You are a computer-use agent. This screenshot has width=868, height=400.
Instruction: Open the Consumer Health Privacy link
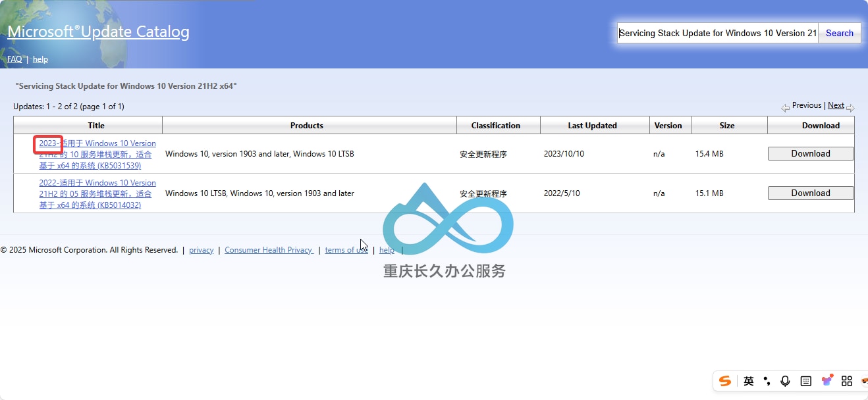pos(269,250)
